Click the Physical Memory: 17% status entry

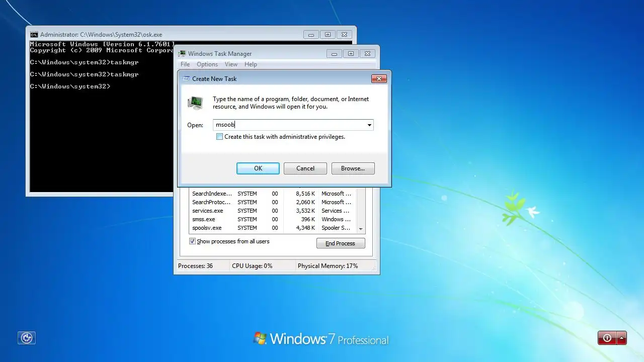[x=328, y=266]
